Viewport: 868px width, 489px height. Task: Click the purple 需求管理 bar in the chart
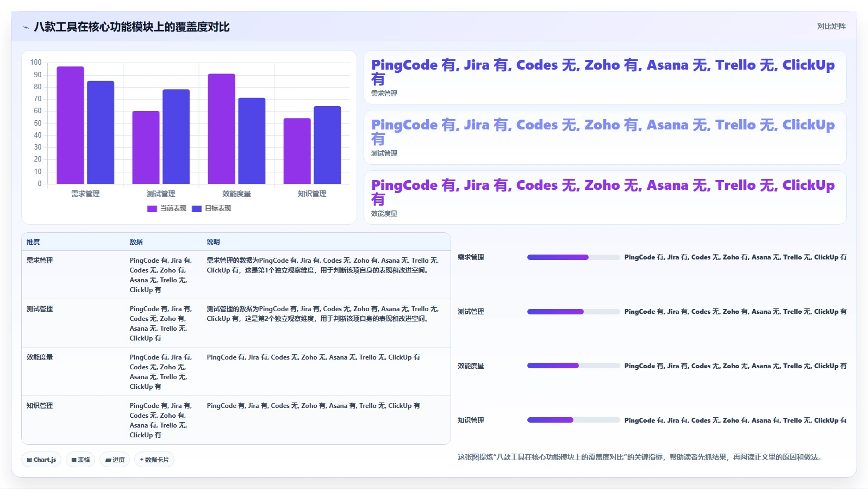(x=70, y=125)
